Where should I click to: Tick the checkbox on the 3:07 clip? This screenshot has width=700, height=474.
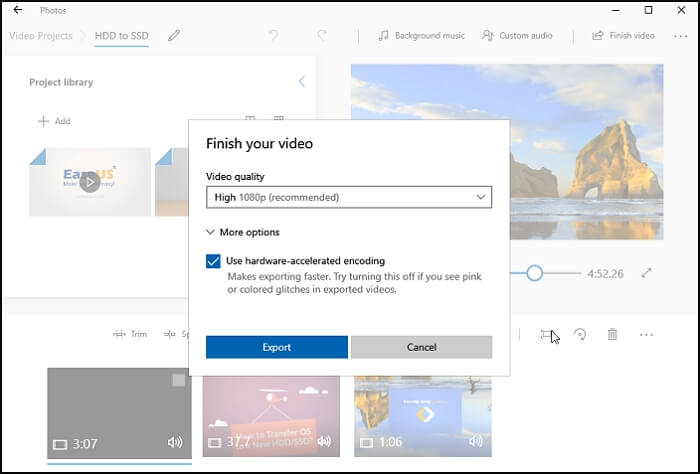178,380
